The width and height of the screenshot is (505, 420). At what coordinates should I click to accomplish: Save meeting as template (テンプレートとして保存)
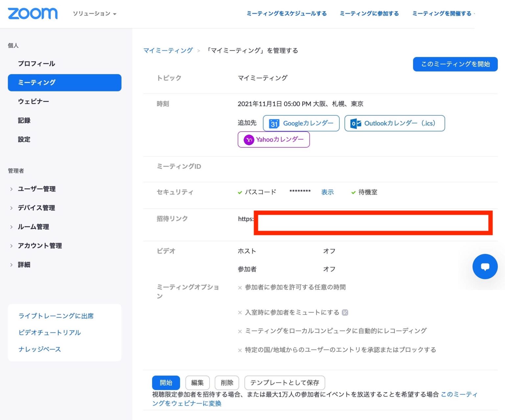(x=284, y=383)
